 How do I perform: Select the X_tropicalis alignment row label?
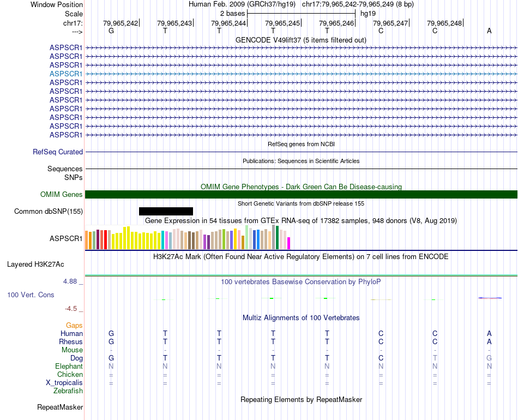click(64, 383)
